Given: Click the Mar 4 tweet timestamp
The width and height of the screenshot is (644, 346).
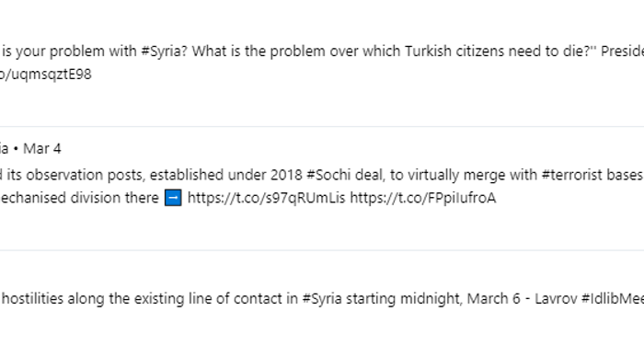Looking at the screenshot, I should (42, 149).
